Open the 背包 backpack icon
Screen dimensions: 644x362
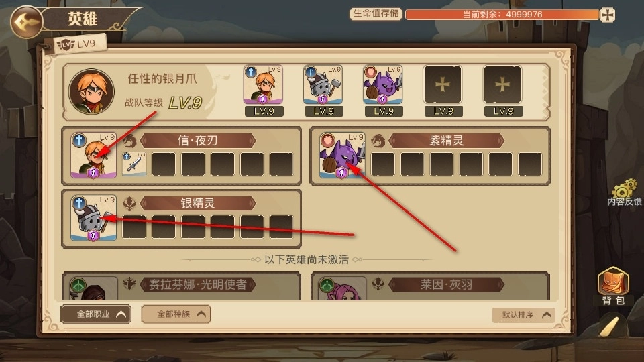pyautogui.click(x=613, y=286)
